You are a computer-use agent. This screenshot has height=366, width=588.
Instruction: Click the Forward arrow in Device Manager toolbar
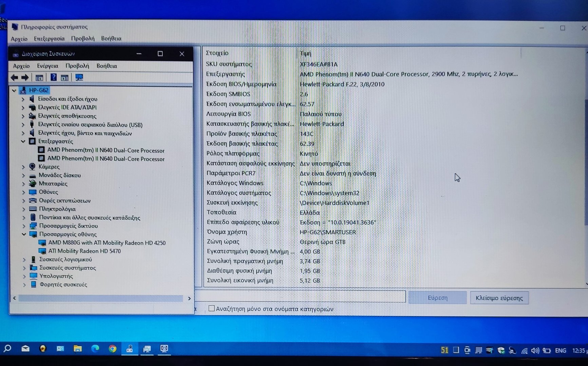click(x=25, y=78)
